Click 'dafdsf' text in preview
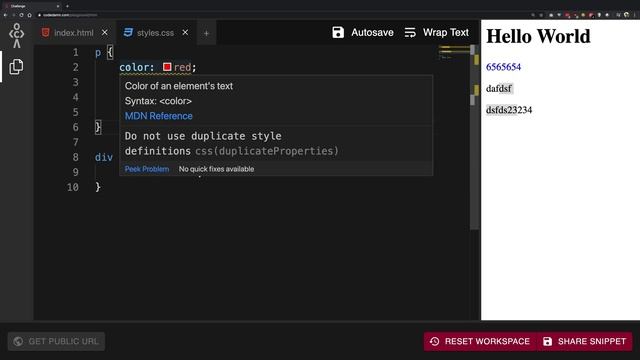This screenshot has width=640, height=360. coord(499,88)
